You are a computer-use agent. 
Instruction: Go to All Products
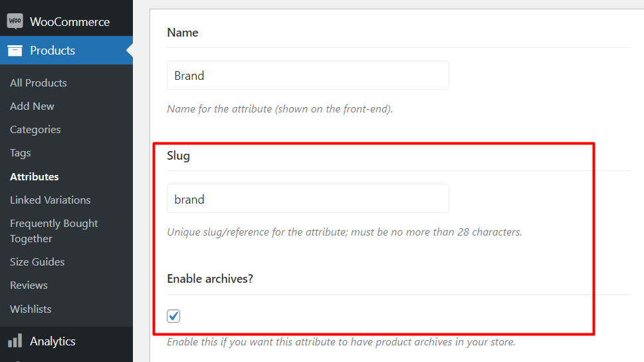(x=39, y=83)
